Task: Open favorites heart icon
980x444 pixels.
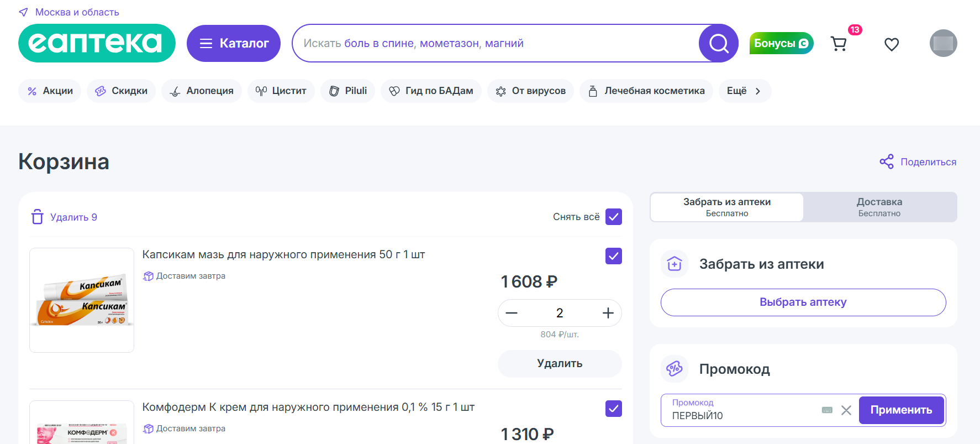Action: tap(892, 44)
